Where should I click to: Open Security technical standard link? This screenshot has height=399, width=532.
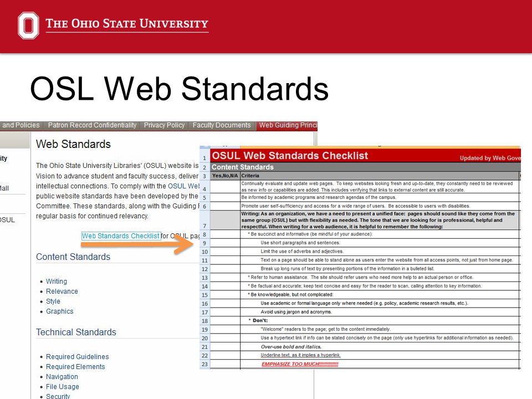click(x=58, y=396)
